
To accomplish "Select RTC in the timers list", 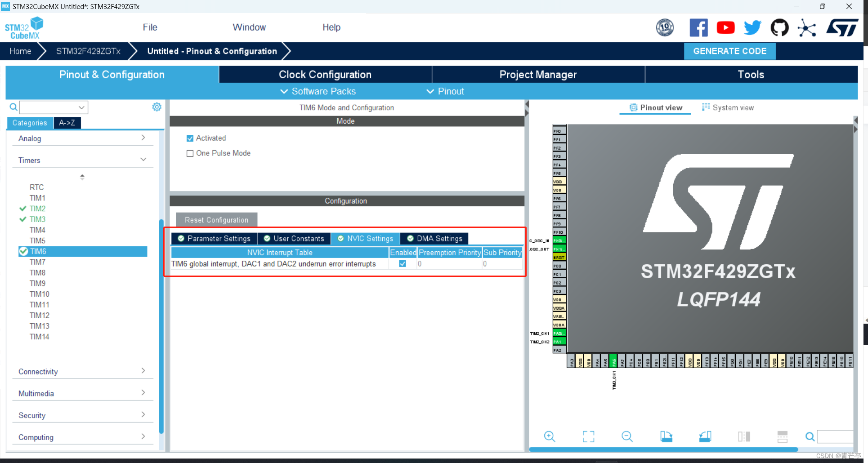I will tap(36, 187).
